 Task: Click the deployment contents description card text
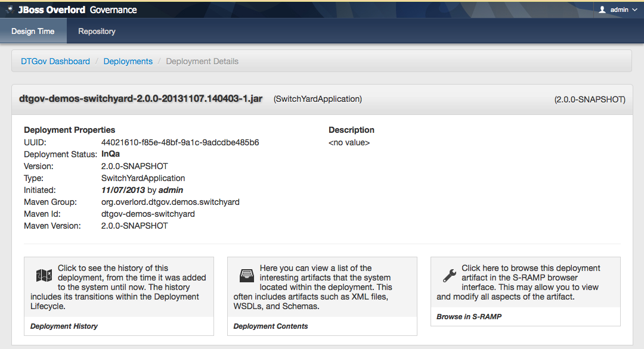coord(314,287)
